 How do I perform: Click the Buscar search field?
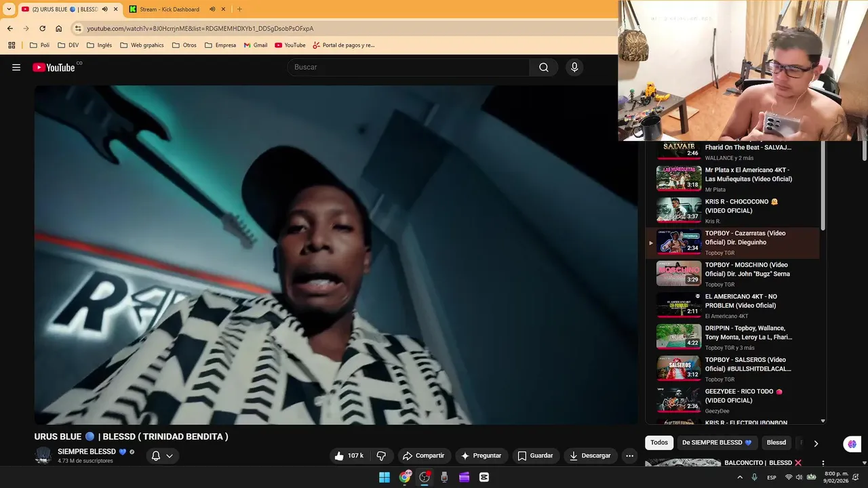coord(409,67)
